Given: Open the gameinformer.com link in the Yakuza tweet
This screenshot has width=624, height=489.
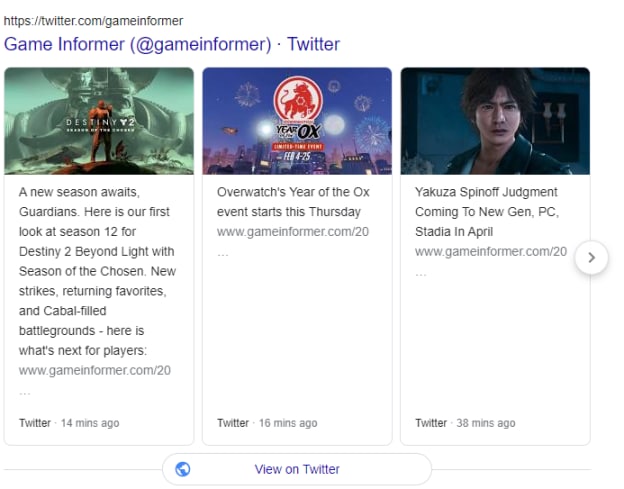Looking at the screenshot, I should tap(491, 251).
